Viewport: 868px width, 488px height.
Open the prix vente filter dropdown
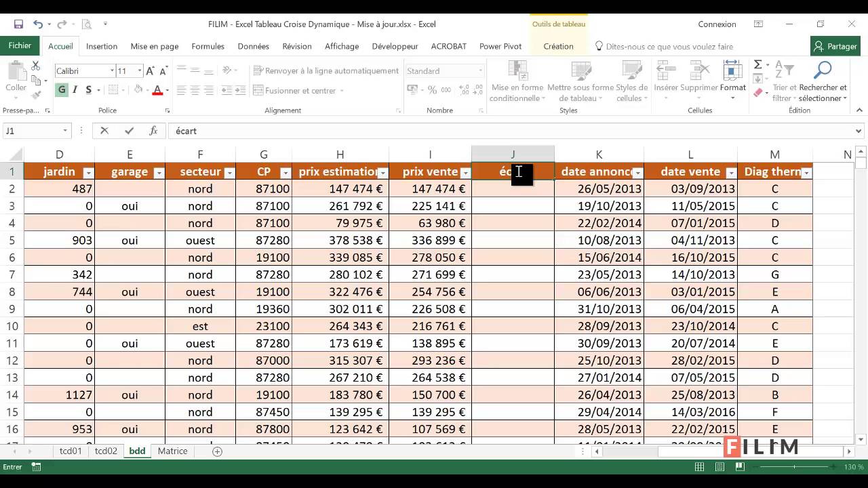pos(465,173)
